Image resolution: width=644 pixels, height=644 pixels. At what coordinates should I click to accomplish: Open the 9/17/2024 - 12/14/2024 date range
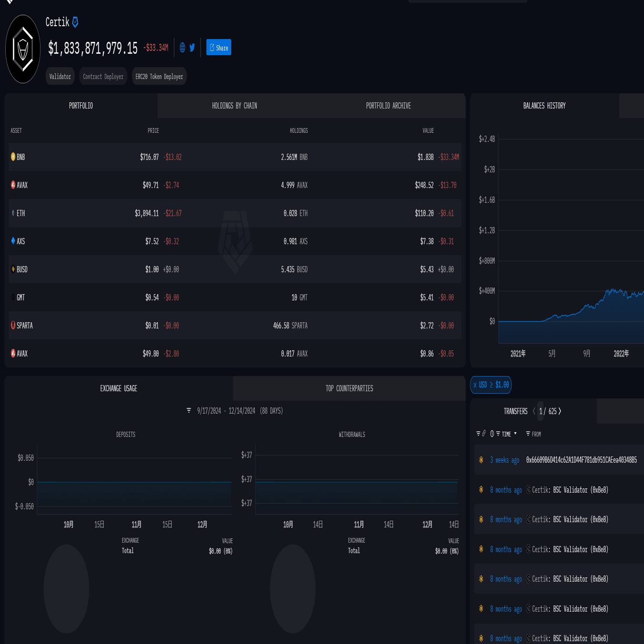240,411
